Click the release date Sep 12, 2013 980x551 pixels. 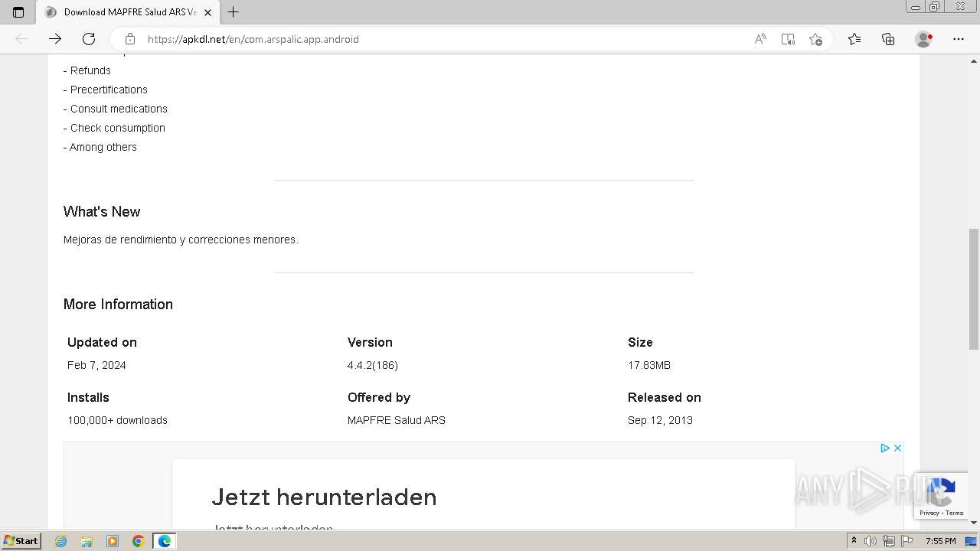coord(660,420)
